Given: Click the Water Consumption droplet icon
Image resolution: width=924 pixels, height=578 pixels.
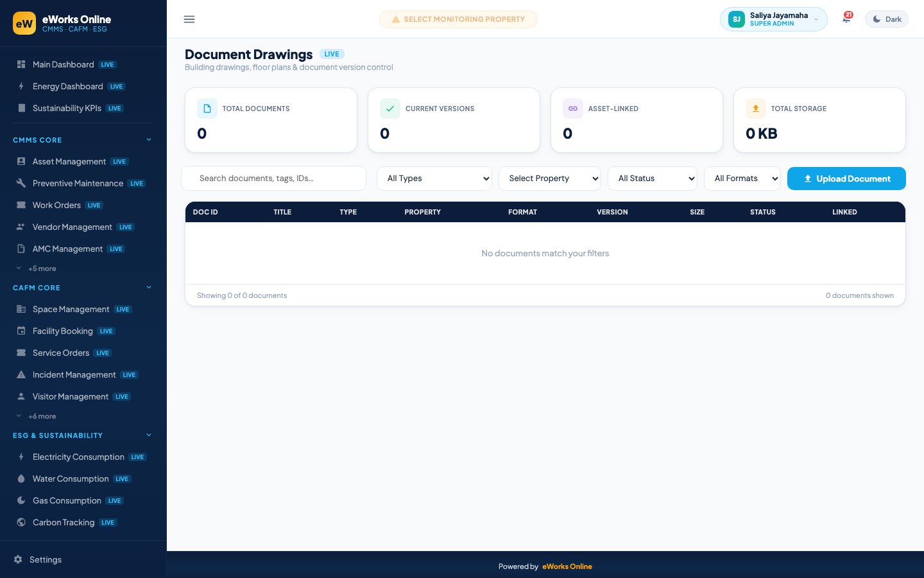Looking at the screenshot, I should 21,478.
